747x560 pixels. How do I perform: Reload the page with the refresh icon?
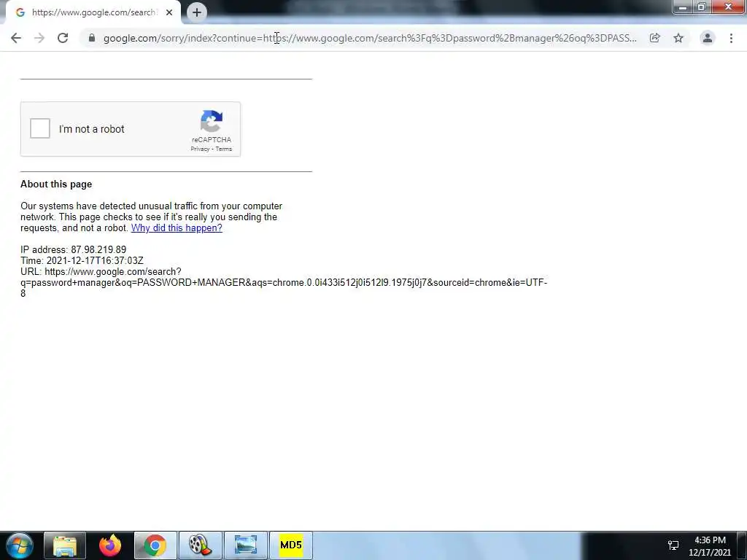(x=63, y=38)
